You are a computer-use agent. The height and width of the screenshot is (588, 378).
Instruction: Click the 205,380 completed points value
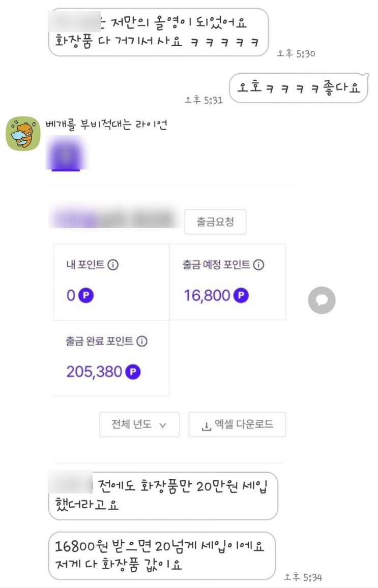point(94,372)
